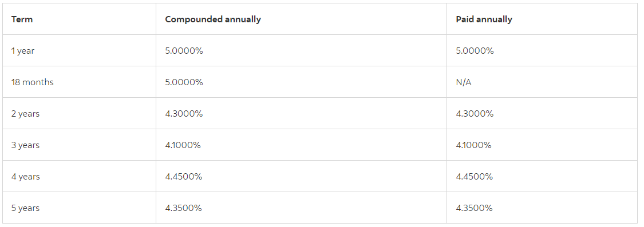Select 1 year compounded annually 5.0000% rate
The height and width of the screenshot is (227, 644).
pyautogui.click(x=184, y=51)
